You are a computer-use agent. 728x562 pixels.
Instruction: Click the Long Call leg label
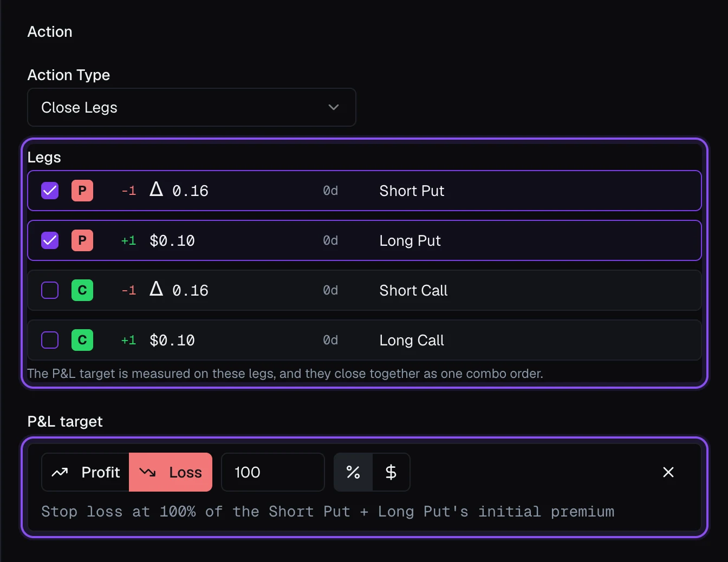click(412, 340)
